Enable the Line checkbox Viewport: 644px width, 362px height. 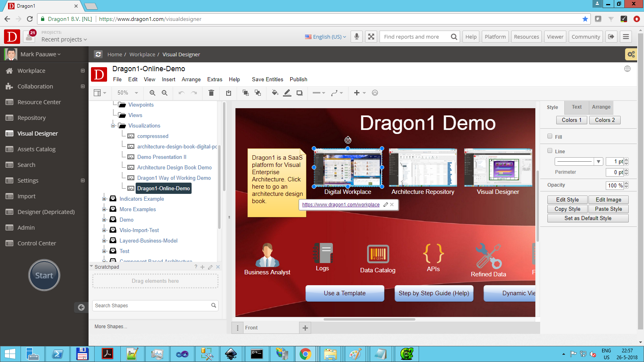pyautogui.click(x=550, y=151)
